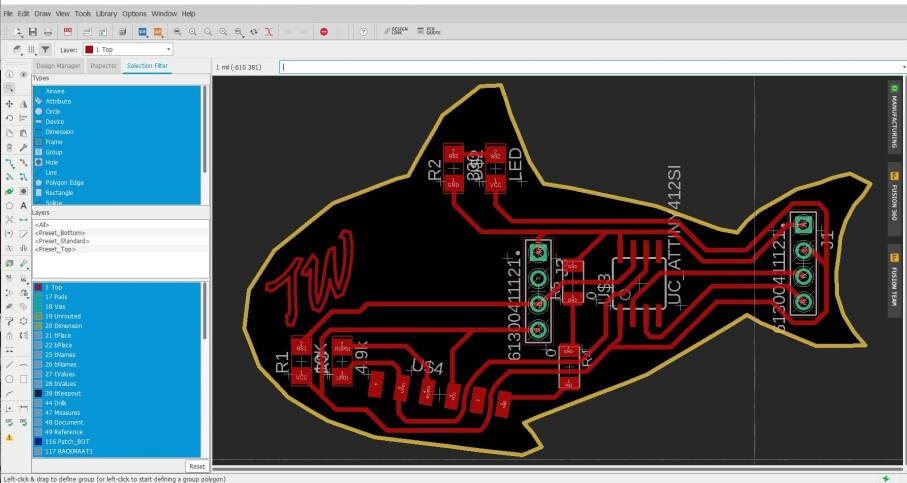Image resolution: width=907 pixels, height=483 pixels.
Task: Open the grid settings dropdown icon
Action: pyautogui.click(x=31, y=49)
